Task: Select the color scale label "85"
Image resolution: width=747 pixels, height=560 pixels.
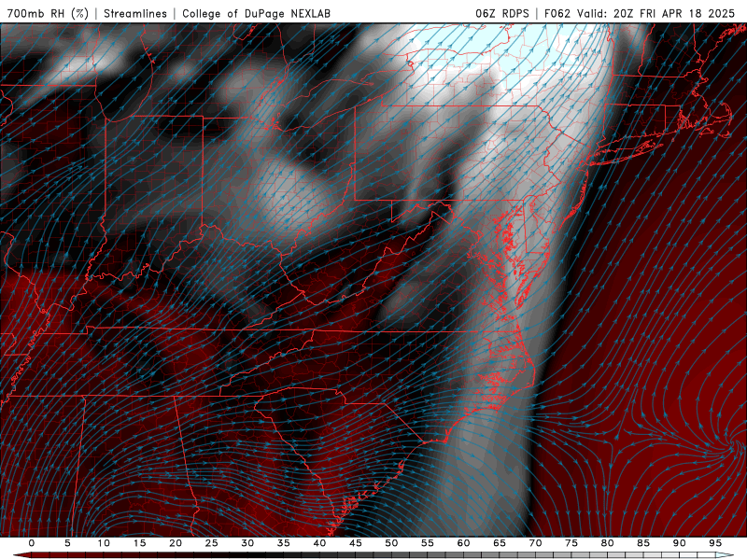Action: (x=643, y=543)
